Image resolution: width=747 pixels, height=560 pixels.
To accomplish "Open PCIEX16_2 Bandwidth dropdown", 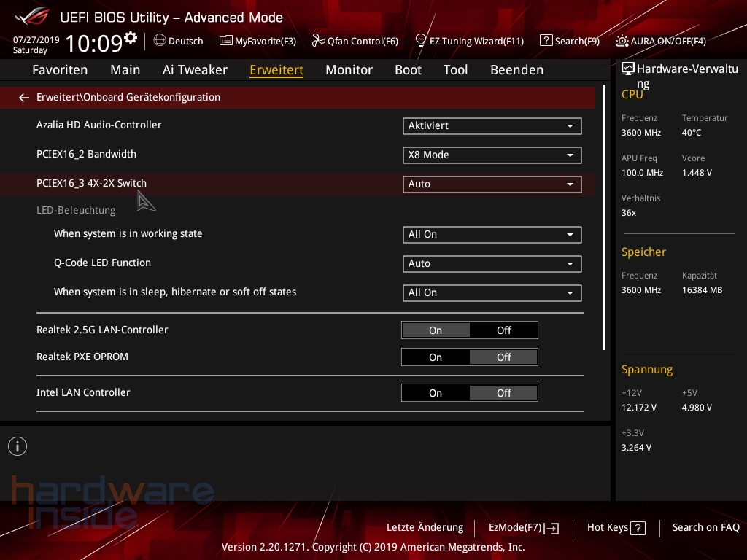I will click(x=492, y=155).
